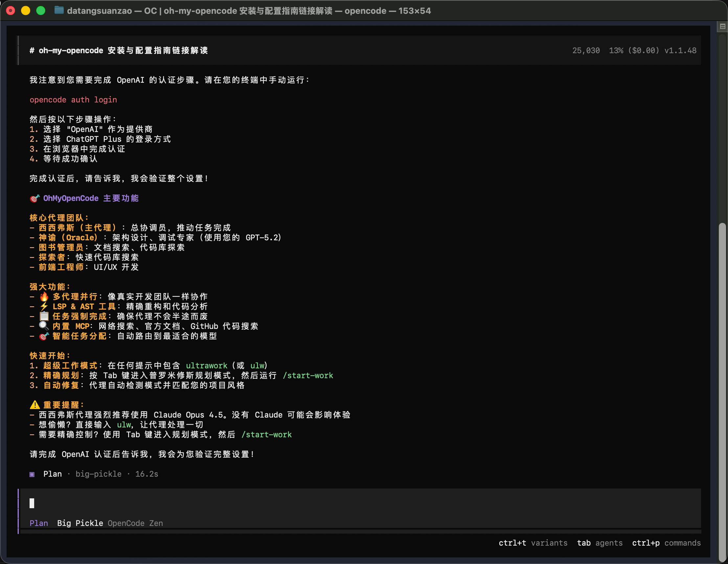Click the ultrawork keyword text

pyautogui.click(x=206, y=365)
